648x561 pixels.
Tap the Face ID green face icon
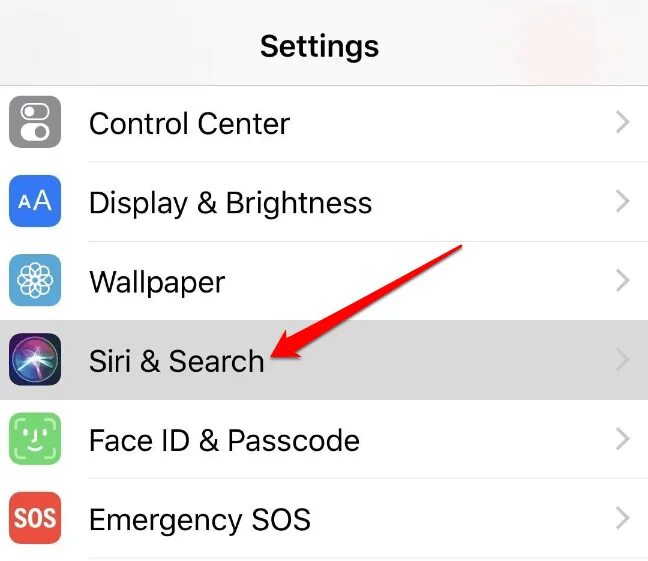pos(35,439)
